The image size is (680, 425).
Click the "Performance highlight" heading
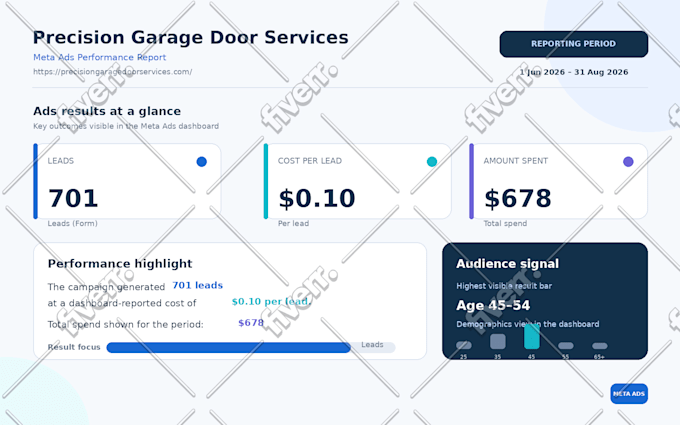120,264
